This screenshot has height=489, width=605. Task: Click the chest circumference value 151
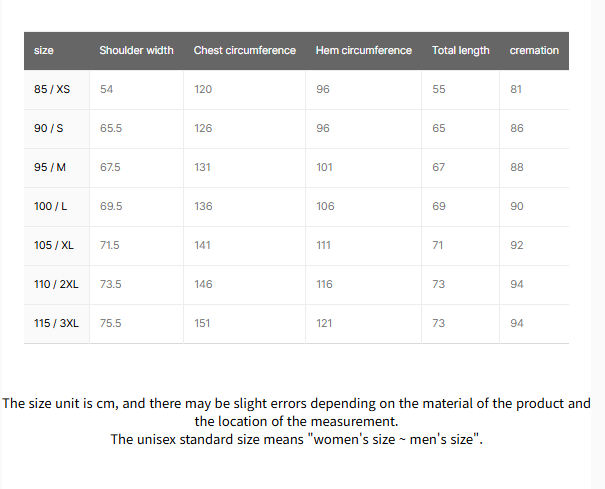click(x=203, y=323)
